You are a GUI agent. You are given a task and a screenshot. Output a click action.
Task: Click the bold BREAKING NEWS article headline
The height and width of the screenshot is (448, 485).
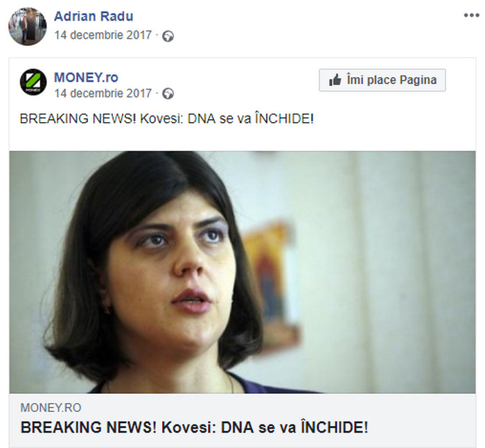[194, 428]
